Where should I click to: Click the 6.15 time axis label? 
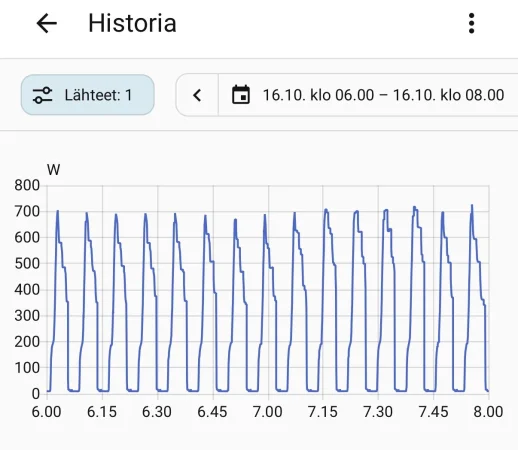tap(102, 412)
